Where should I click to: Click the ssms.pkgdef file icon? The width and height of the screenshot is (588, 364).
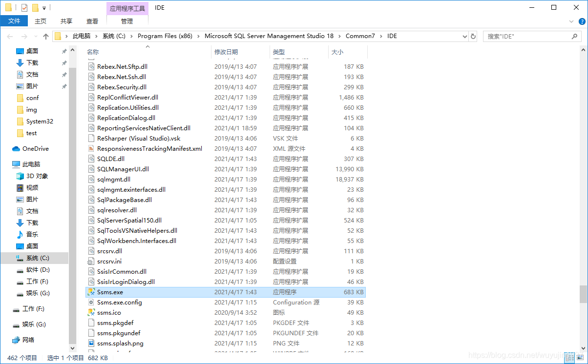coord(91,323)
